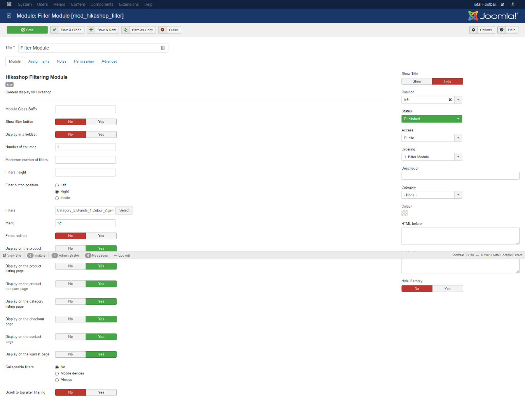Screen dimensions: 525x420
Task: Set Display on product listing page to No
Action: [x=70, y=266]
